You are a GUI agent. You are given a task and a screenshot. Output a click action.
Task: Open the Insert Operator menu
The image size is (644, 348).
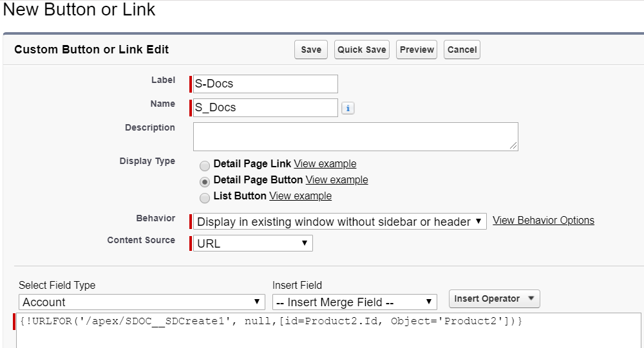coord(495,298)
